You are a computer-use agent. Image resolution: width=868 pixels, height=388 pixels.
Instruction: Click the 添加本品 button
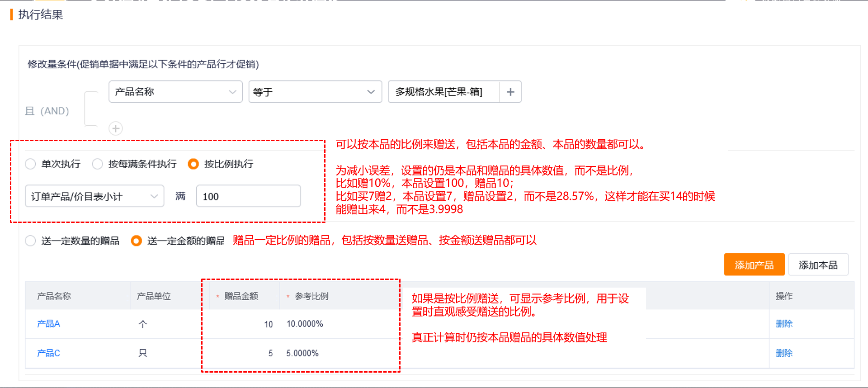pyautogui.click(x=818, y=265)
